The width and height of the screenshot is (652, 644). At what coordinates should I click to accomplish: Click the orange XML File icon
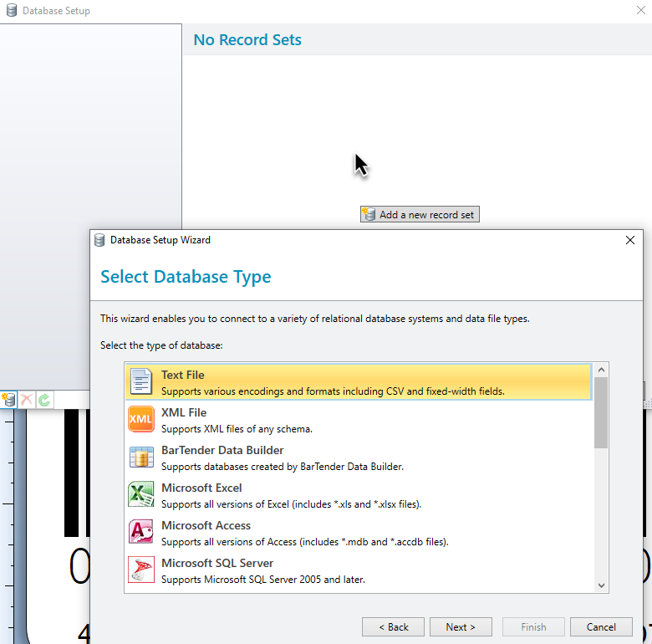click(141, 419)
